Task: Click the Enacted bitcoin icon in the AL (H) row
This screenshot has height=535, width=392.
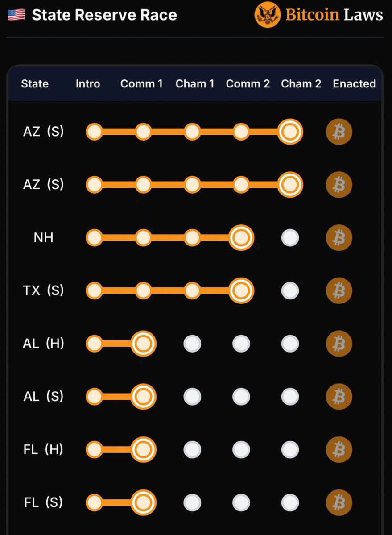Action: (x=339, y=344)
